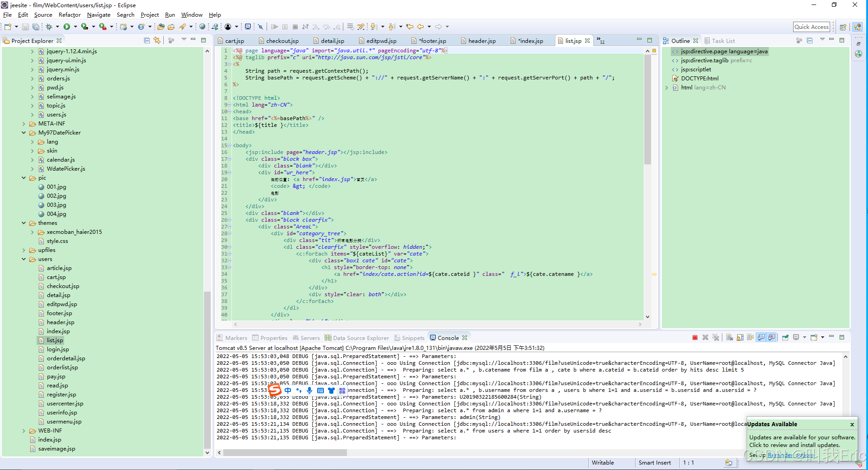Image resolution: width=868 pixels, height=470 pixels.
Task: Expand the WEB-INF folder
Action: pyautogui.click(x=24, y=431)
